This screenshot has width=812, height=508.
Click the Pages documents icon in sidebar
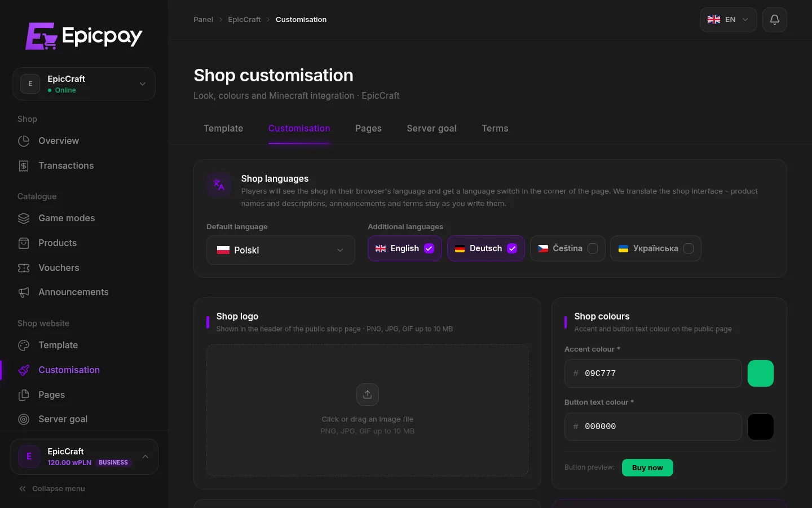(24, 395)
